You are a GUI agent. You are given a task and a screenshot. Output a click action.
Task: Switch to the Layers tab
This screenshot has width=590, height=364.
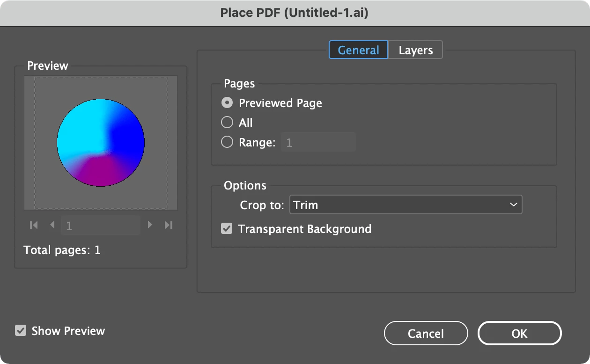click(x=415, y=50)
